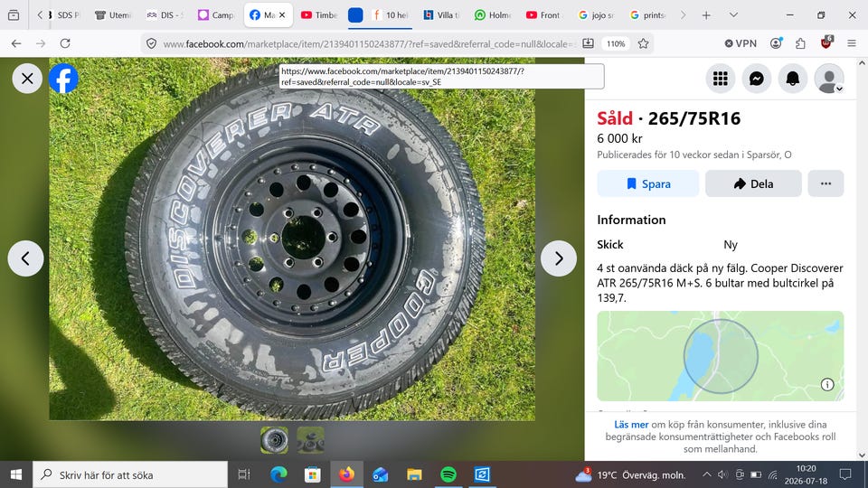
Task: Share the listing with the Dela button
Action: [x=753, y=183]
